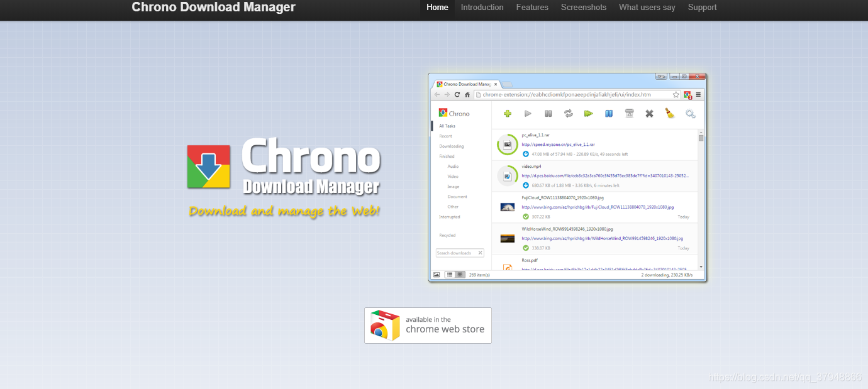Click the FujiCloud image thumbnail
Viewport: 868px width, 389px height.
[x=508, y=207]
